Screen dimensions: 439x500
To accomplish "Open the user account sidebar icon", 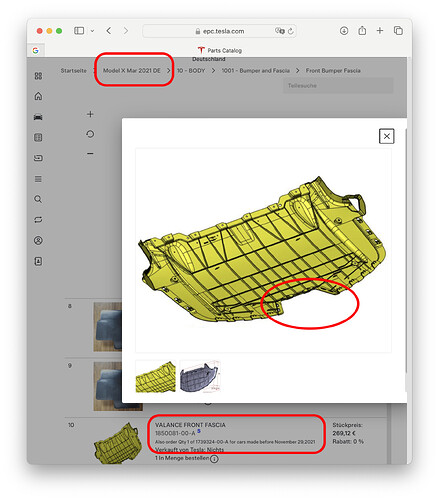I will click(38, 240).
